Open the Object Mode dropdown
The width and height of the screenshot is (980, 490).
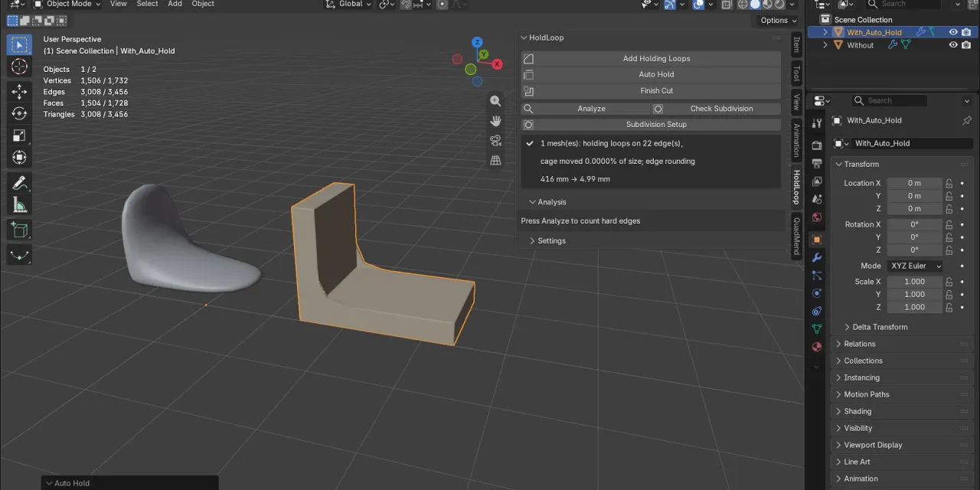pos(67,4)
